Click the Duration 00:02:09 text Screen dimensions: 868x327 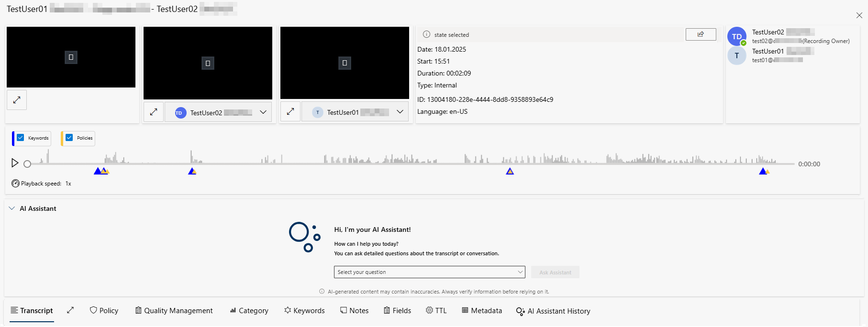(x=444, y=73)
